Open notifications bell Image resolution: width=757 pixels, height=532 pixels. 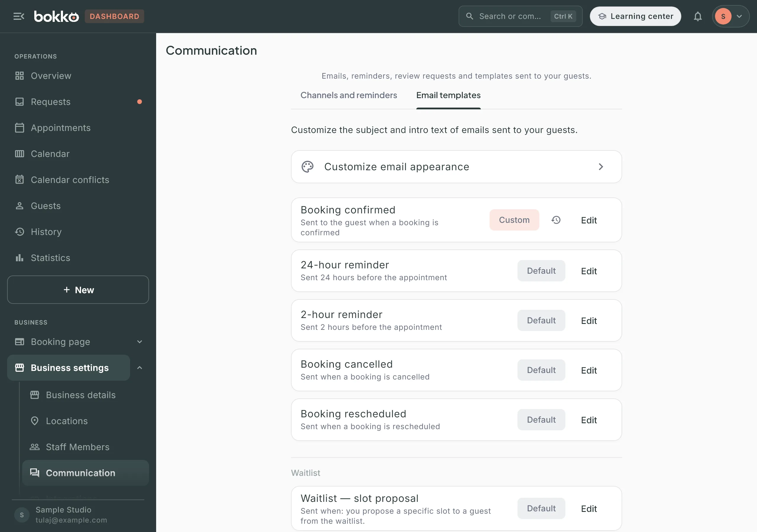click(x=698, y=16)
